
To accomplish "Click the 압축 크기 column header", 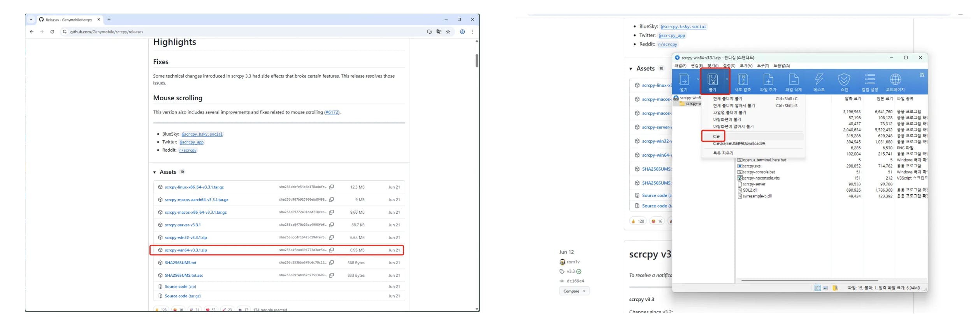I will (x=853, y=99).
